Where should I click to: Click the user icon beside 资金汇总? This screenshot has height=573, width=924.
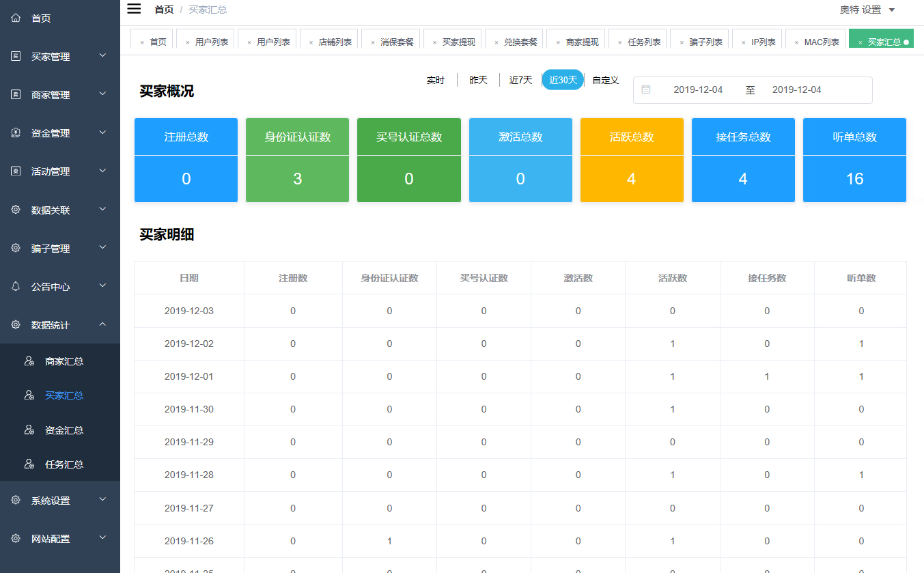tap(29, 430)
